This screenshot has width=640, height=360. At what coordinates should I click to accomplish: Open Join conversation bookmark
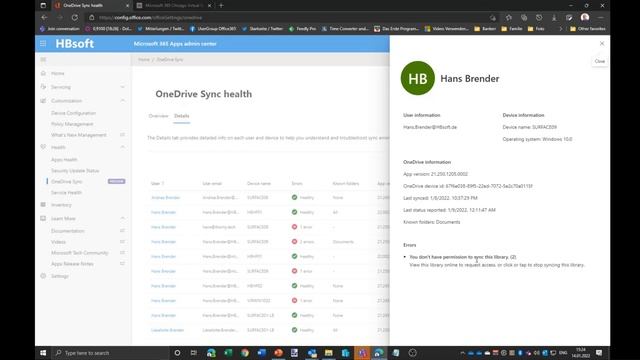(x=60, y=29)
